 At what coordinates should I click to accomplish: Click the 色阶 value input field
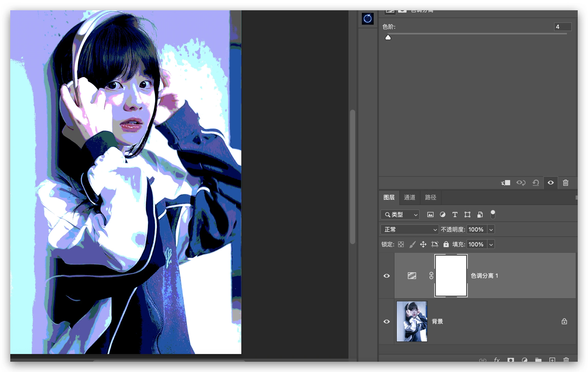[x=562, y=27]
